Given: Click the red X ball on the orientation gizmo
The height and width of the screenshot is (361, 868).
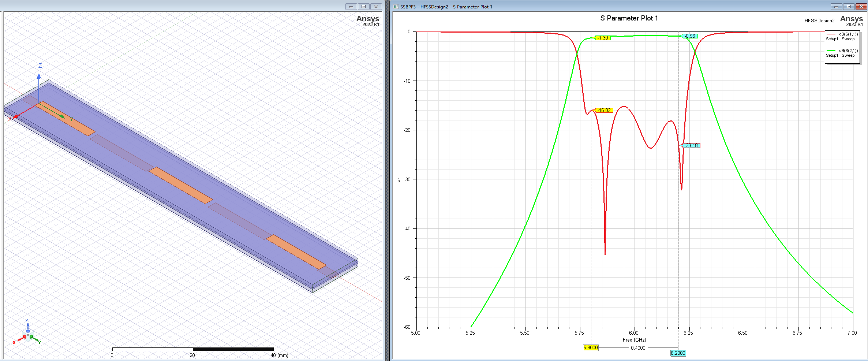Looking at the screenshot, I should pyautogui.click(x=25, y=337).
